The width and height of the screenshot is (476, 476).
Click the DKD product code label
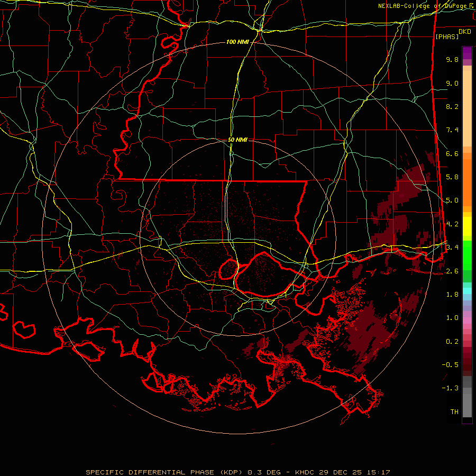[465, 32]
